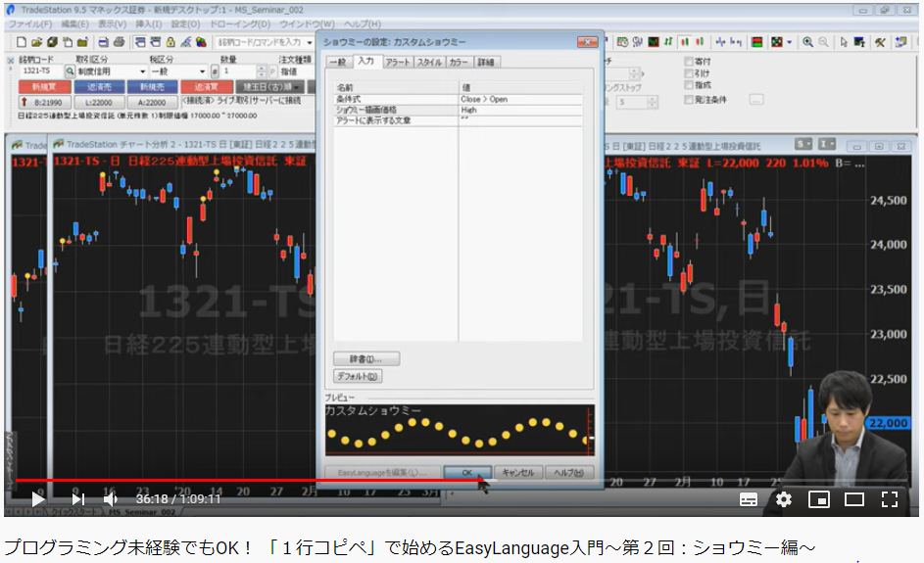Click the 銘柄コード field containing 1321-TS
The height and width of the screenshot is (563, 924).
point(41,71)
